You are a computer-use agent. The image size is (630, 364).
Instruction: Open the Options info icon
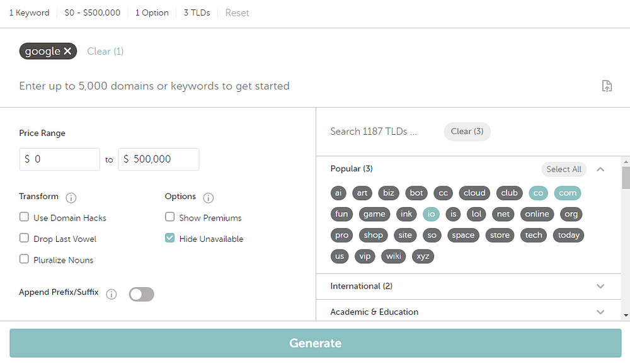(x=209, y=198)
